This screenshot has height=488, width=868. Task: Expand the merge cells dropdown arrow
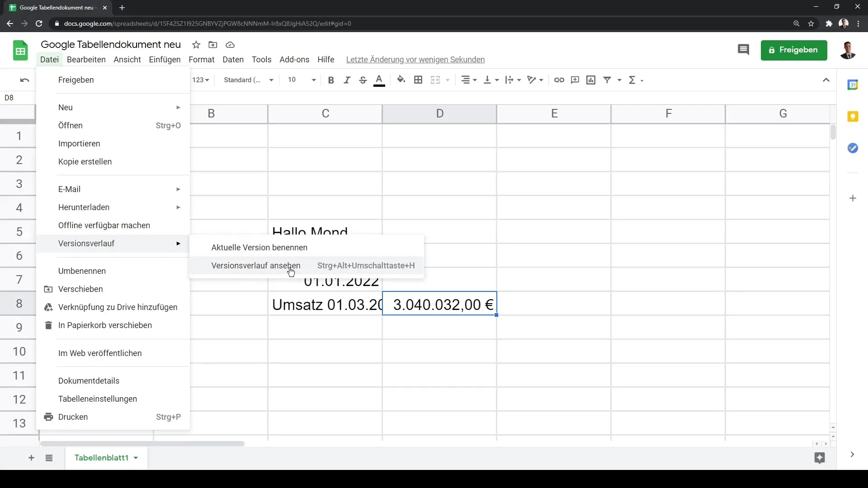(448, 80)
